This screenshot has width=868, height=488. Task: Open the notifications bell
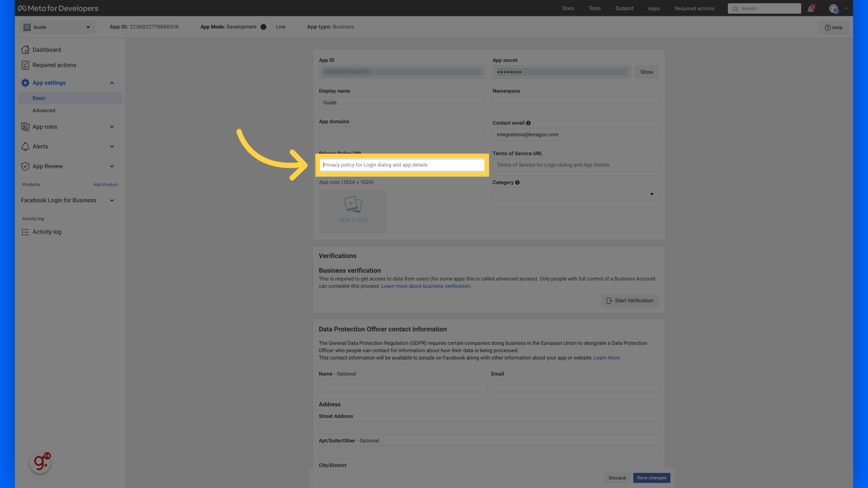[811, 9]
